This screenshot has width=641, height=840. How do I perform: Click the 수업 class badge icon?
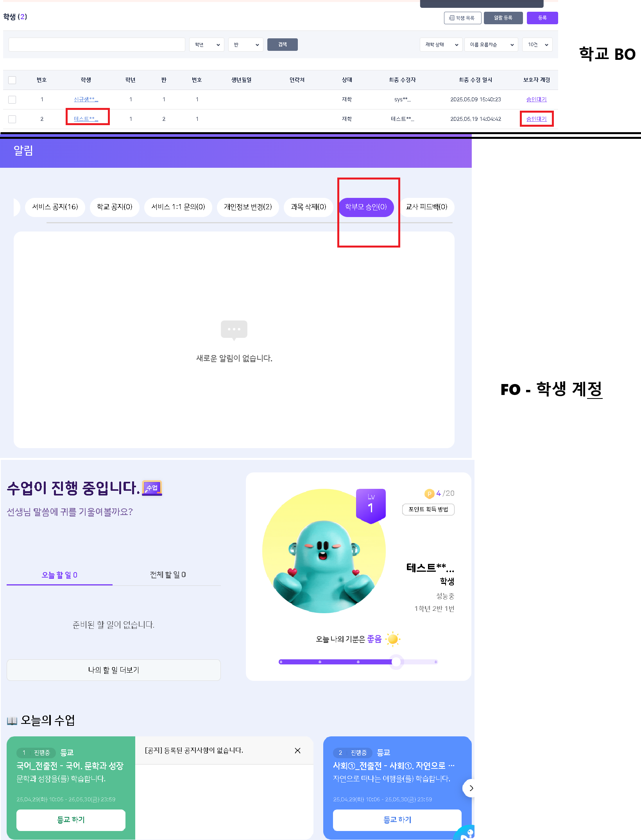[x=152, y=488]
